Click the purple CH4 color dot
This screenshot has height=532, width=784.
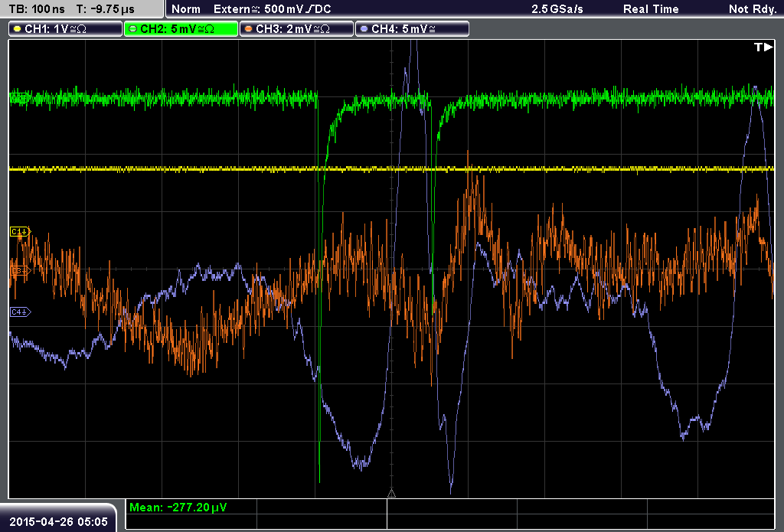click(x=364, y=29)
